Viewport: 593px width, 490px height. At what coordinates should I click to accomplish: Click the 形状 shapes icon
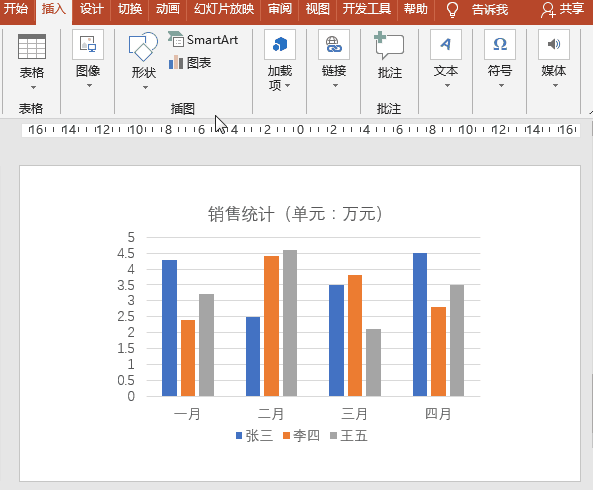point(143,47)
